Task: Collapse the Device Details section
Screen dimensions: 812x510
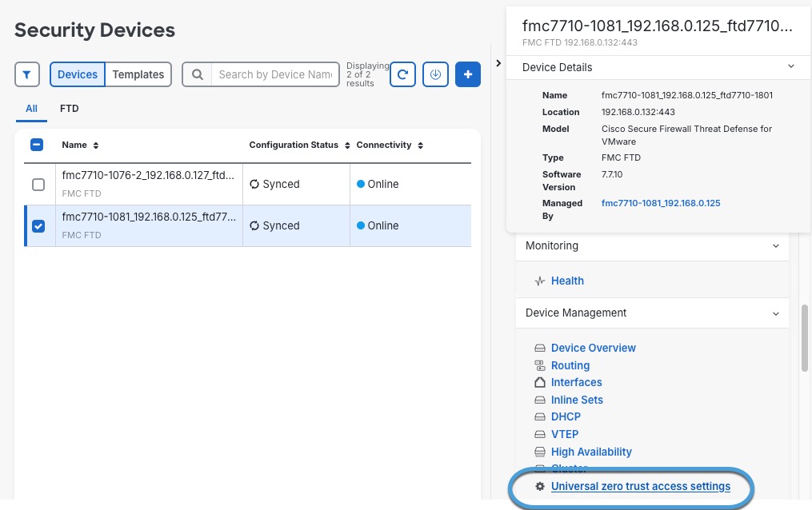Action: coord(790,67)
